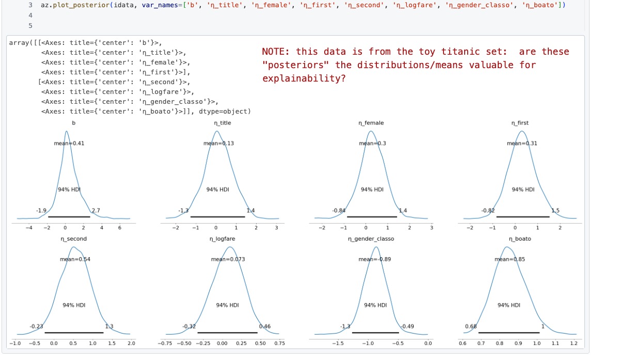
Task: Click the HDI upper bound '1.4' in the η_title plot
Action: (251, 211)
